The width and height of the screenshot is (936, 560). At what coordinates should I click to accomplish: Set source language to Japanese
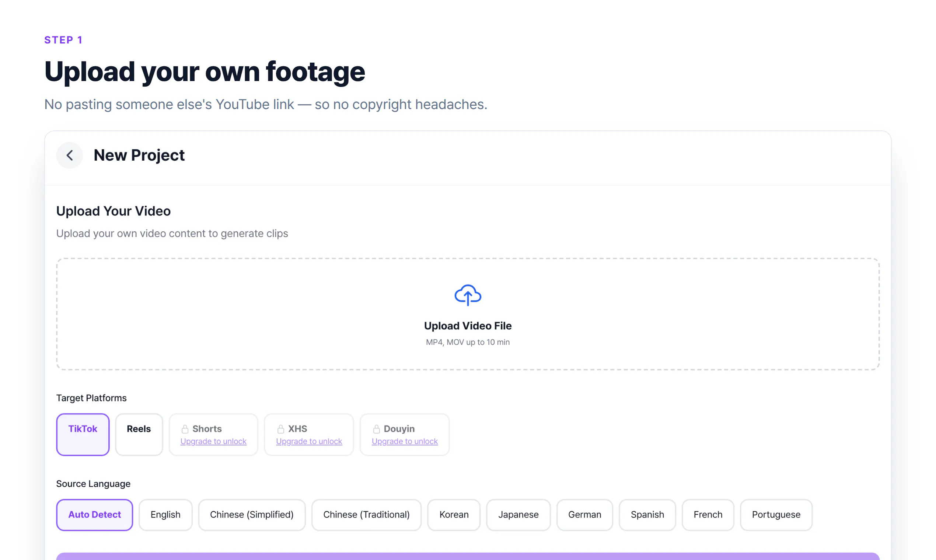tap(518, 515)
